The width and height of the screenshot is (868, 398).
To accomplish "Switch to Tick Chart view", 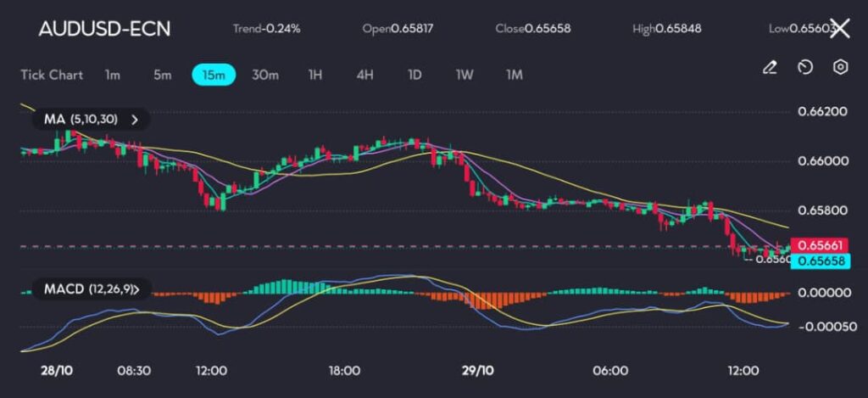I will [x=52, y=75].
